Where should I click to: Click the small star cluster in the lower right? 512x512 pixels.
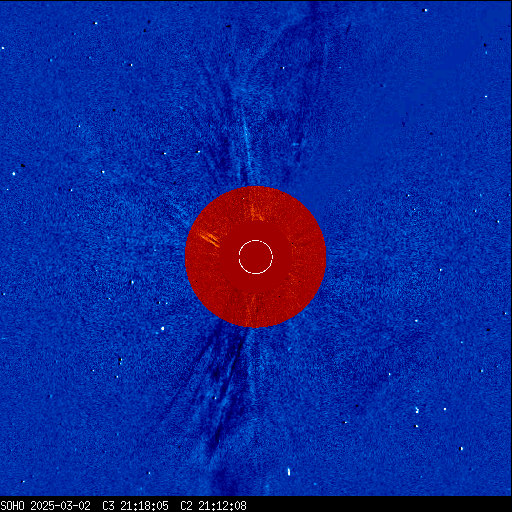tap(417, 410)
